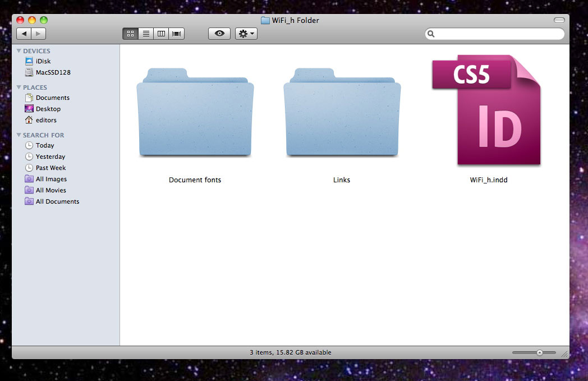Click the toolbar hide pill button
Screen dimensions: 588x381
[559, 20]
